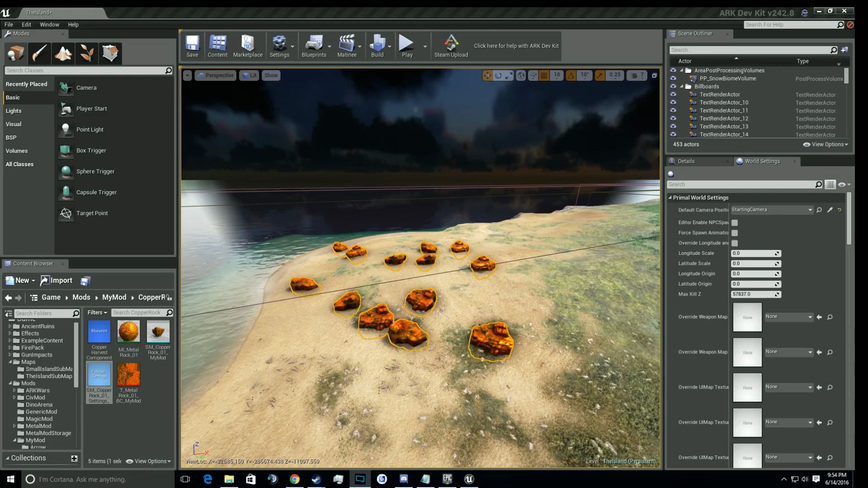Open the Settings toolbar button
Image resolution: width=868 pixels, height=488 pixels.
click(x=279, y=46)
